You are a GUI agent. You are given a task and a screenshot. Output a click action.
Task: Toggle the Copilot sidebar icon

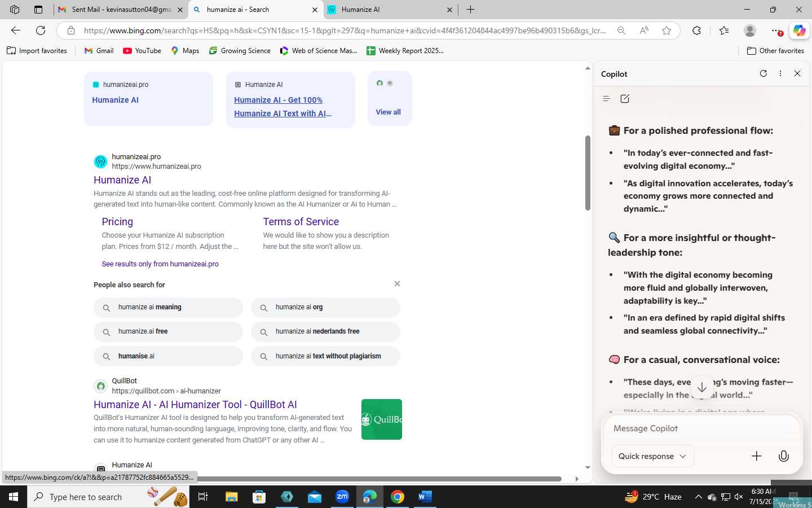click(799, 30)
